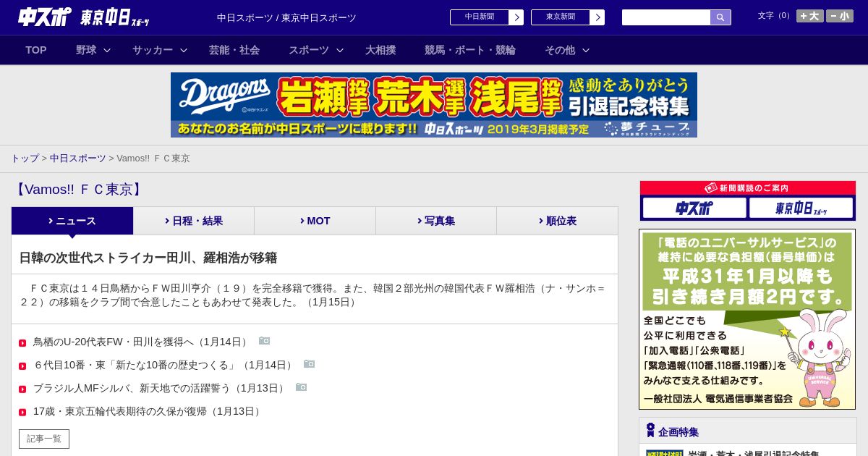Open the 野球 navigation menu
The width and height of the screenshot is (868, 456).
[x=86, y=50]
